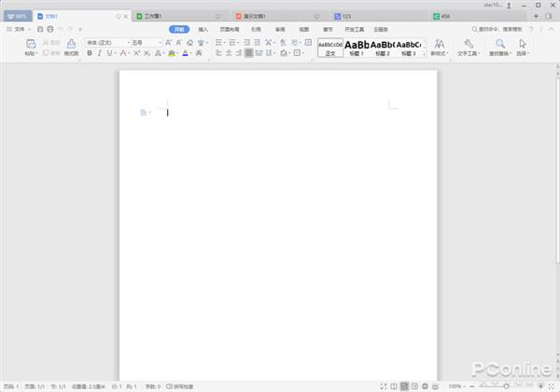The width and height of the screenshot is (560, 392).
Task: Click the zoom slider handle
Action: coord(506,386)
